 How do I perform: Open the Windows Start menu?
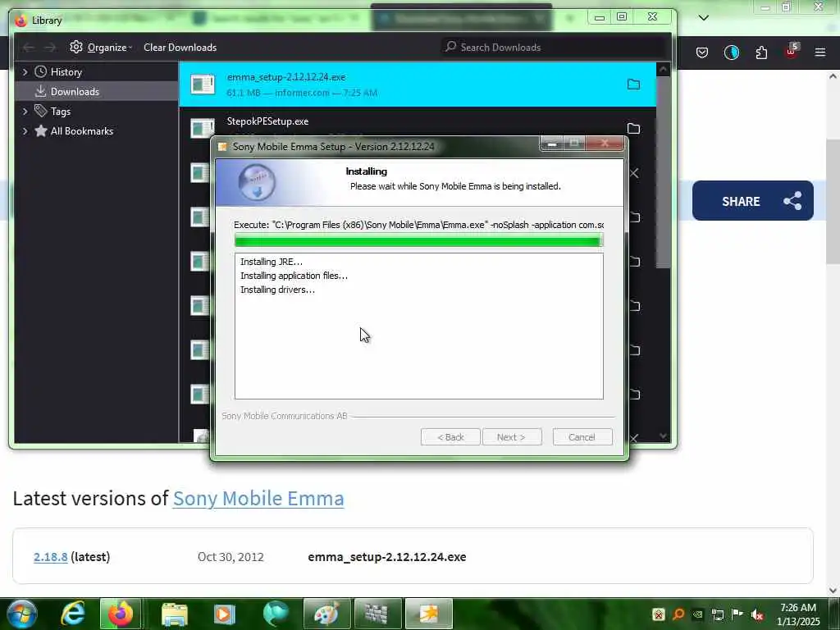tap(21, 614)
